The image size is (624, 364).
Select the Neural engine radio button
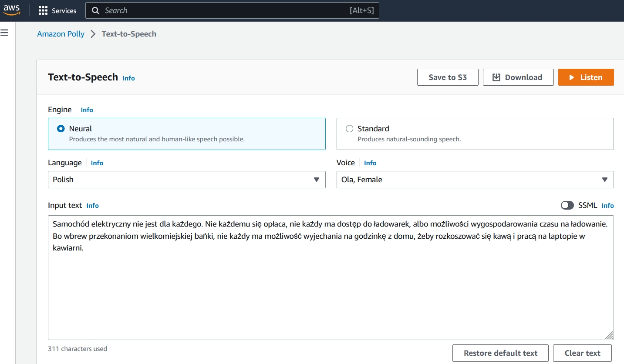(61, 129)
